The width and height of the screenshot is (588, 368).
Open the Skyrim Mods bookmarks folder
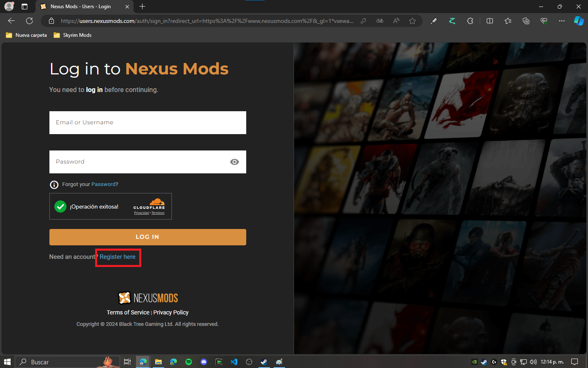[73, 35]
